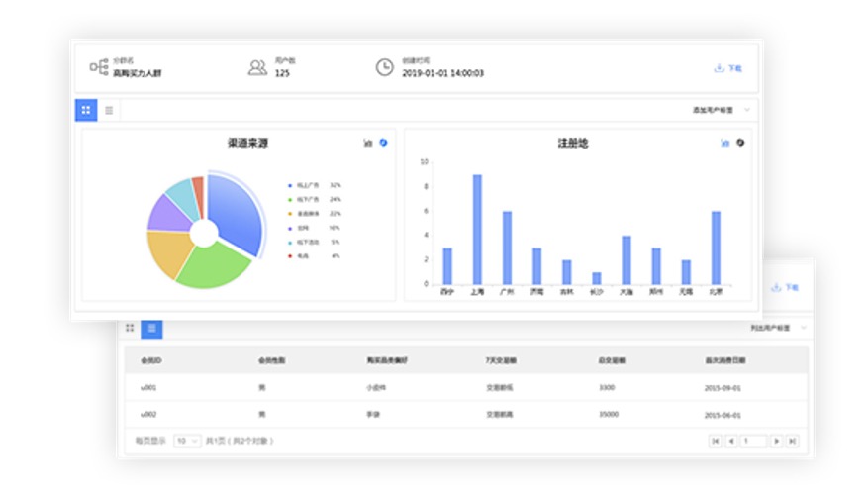Open the user tag dropdown in the back window
Viewport: 868px width, 497px height.
point(778,328)
